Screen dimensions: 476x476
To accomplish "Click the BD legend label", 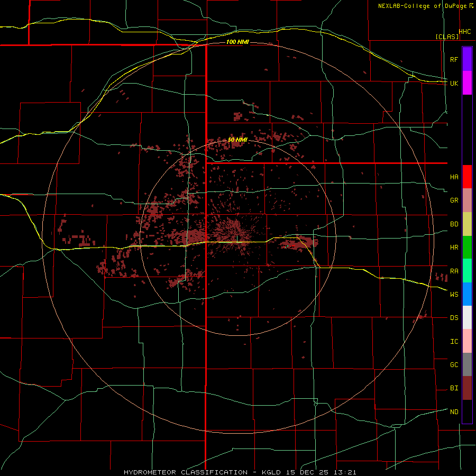I will click(x=454, y=224).
